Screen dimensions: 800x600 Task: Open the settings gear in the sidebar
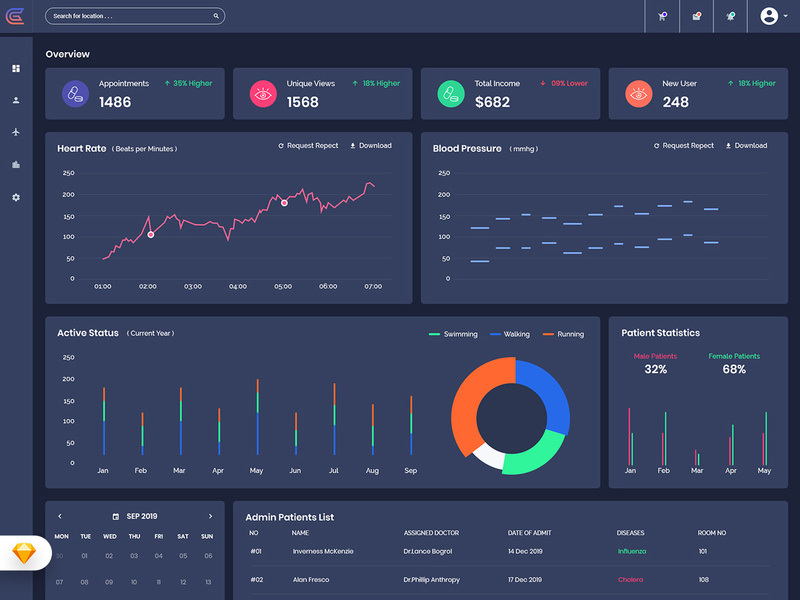(14, 197)
